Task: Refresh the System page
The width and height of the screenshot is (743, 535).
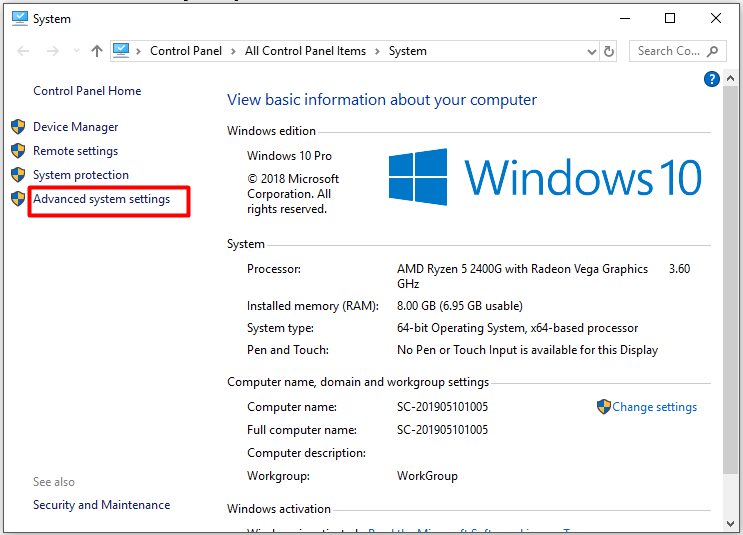Action: click(609, 51)
